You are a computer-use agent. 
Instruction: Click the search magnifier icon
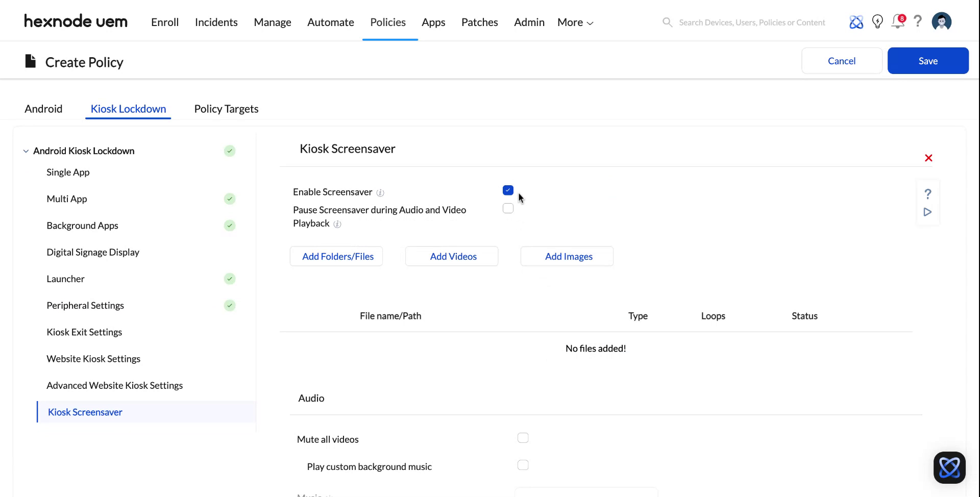[667, 22]
